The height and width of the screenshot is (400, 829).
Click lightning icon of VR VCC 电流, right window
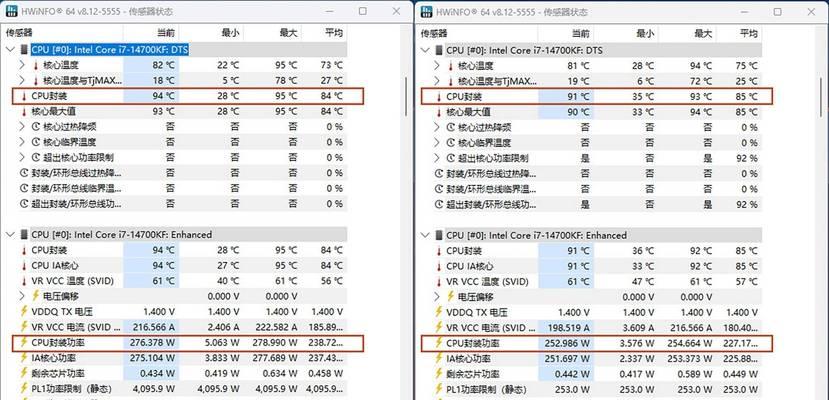pyautogui.click(x=438, y=328)
